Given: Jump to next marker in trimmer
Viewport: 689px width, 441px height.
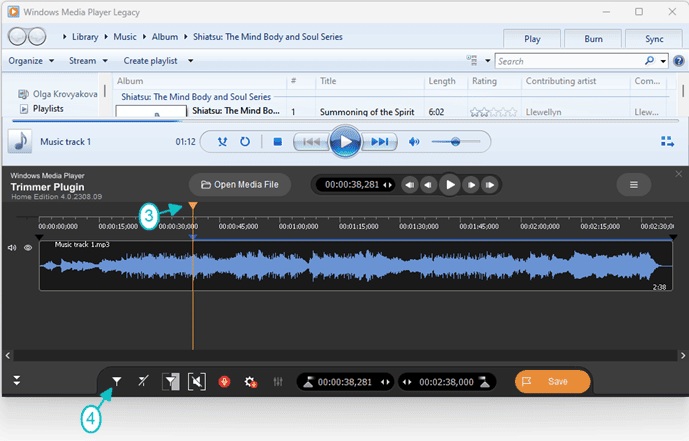Looking at the screenshot, I should pyautogui.click(x=490, y=185).
